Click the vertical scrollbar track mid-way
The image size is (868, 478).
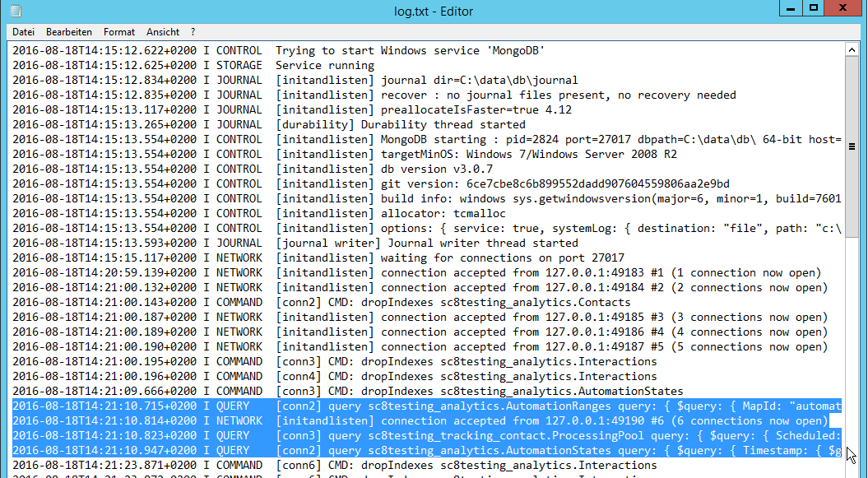coord(853,247)
